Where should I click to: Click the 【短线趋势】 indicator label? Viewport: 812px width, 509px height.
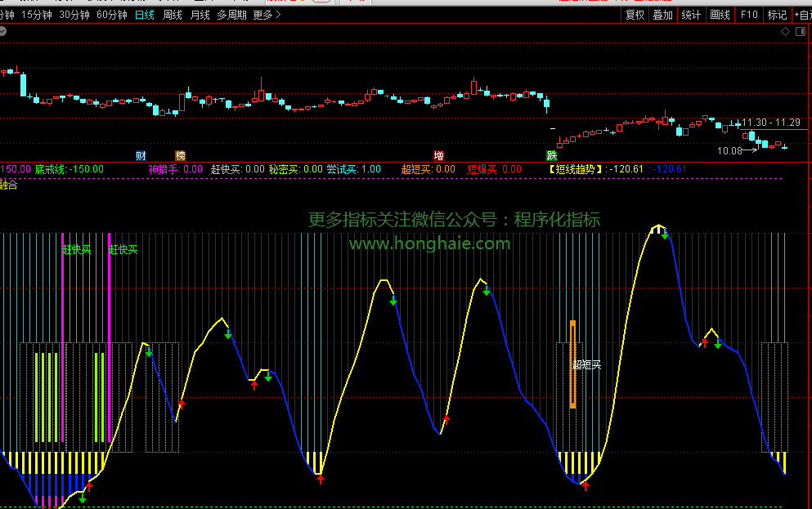tap(576, 169)
